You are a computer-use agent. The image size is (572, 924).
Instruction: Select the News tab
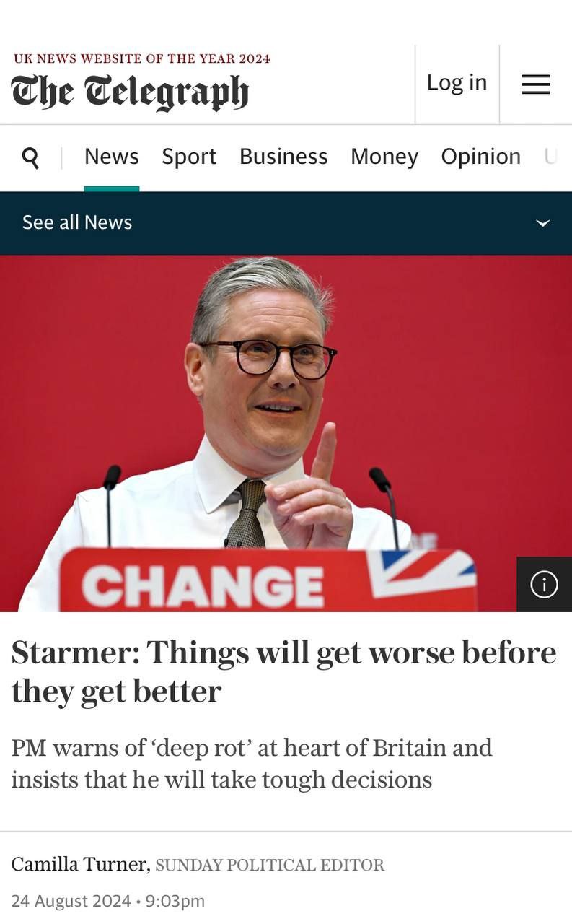112,157
